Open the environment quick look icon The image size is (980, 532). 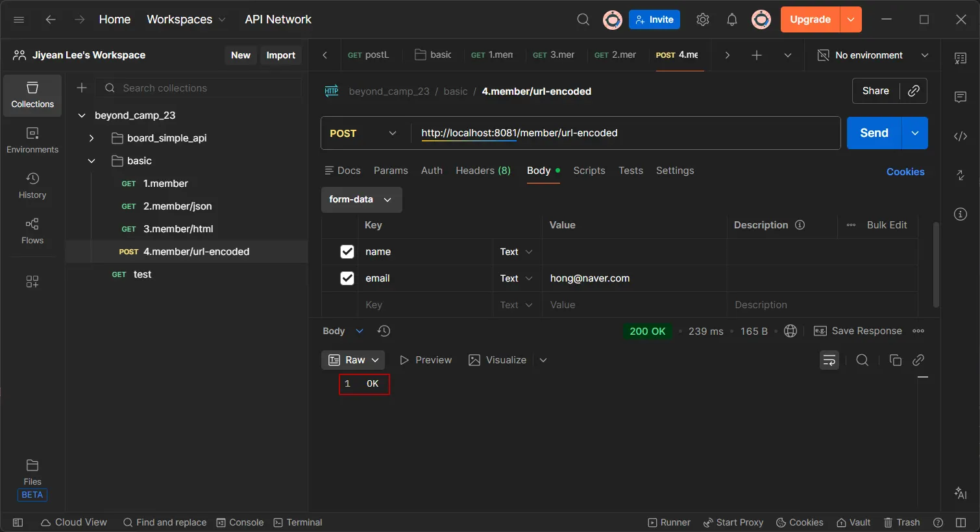tap(961, 58)
